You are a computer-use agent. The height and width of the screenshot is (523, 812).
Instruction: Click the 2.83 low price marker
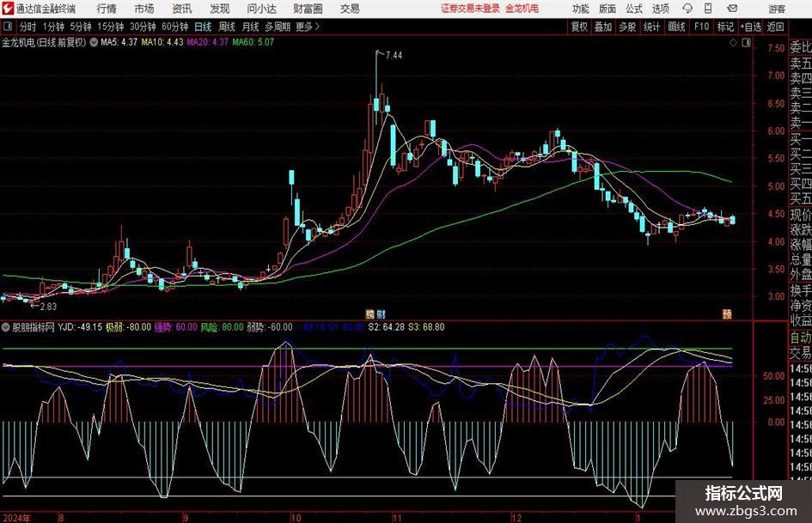coord(48,307)
